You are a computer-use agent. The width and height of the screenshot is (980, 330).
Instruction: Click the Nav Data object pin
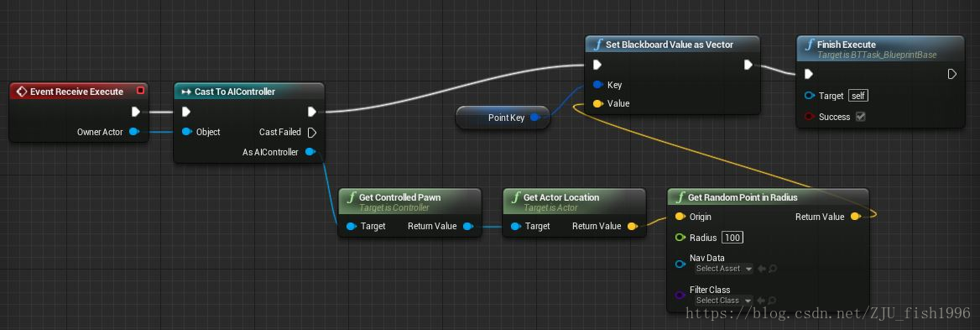[x=680, y=264]
